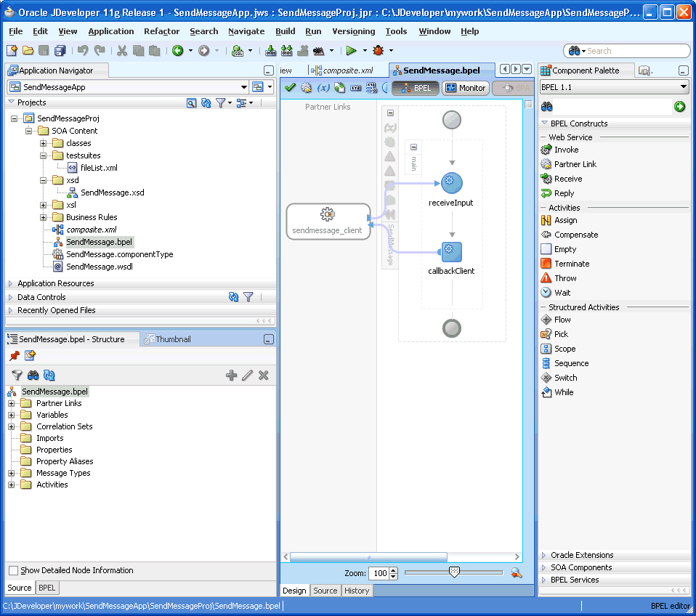Expand the Oracle Extensions palette section

tap(543, 555)
